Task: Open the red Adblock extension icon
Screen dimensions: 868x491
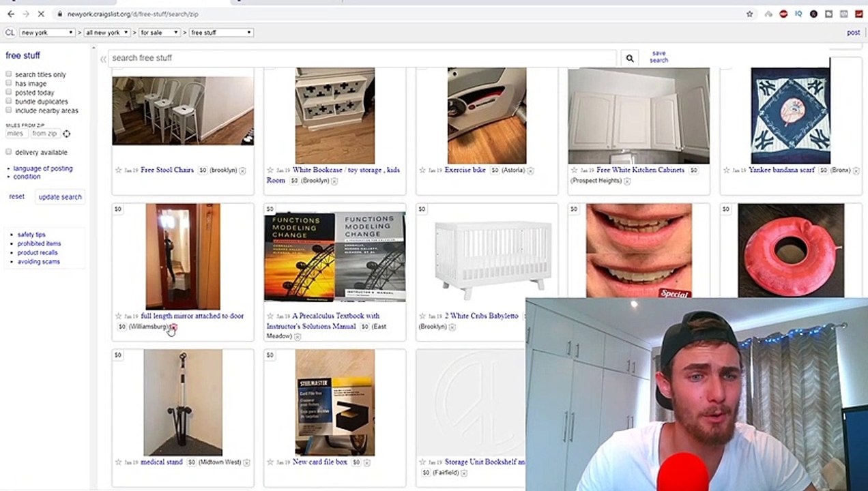Action: [783, 14]
